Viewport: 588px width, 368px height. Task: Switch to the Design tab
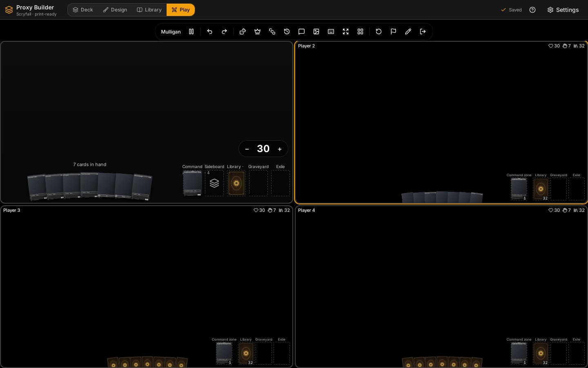[x=115, y=10]
